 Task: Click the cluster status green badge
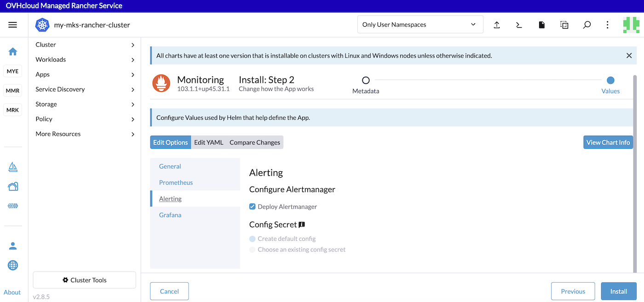tap(631, 24)
